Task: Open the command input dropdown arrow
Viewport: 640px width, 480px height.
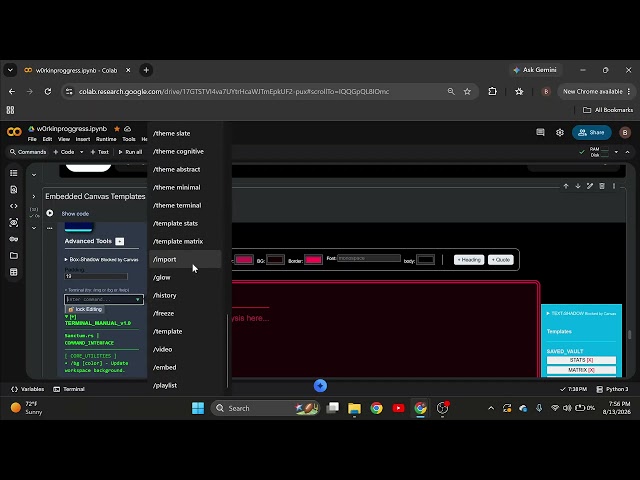Action: pyautogui.click(x=138, y=300)
